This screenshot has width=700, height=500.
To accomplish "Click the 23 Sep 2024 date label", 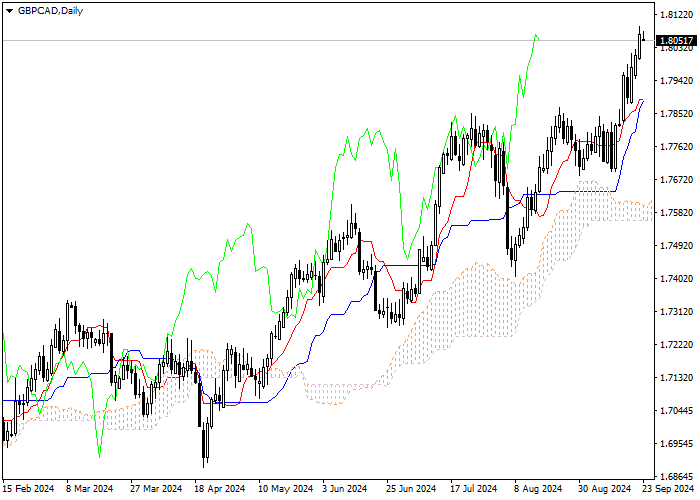I will (668, 488).
